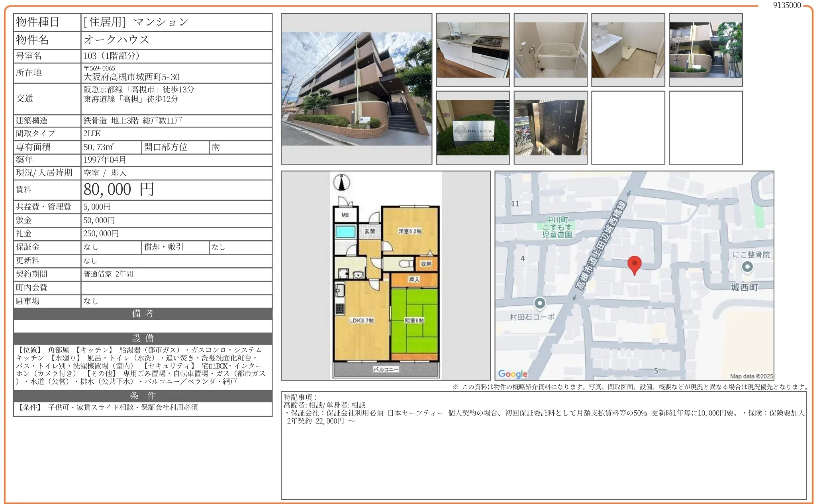Click the にこ整骨院 map marker
Screen dimensions: 819x504
(x=747, y=267)
